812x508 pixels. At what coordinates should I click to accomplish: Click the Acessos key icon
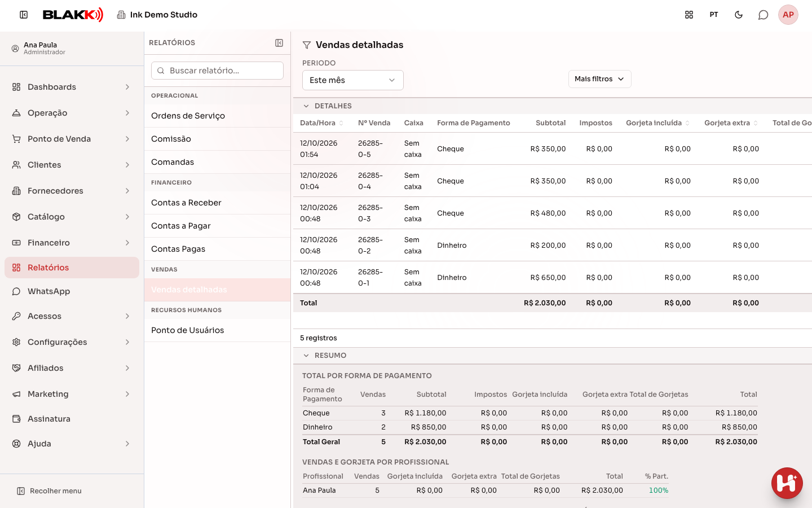point(16,316)
